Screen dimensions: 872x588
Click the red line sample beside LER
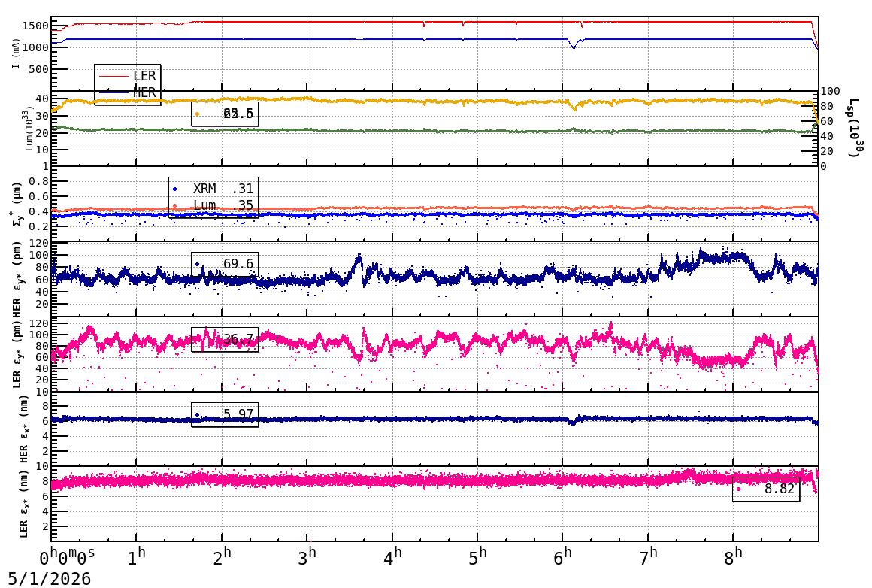114,76
